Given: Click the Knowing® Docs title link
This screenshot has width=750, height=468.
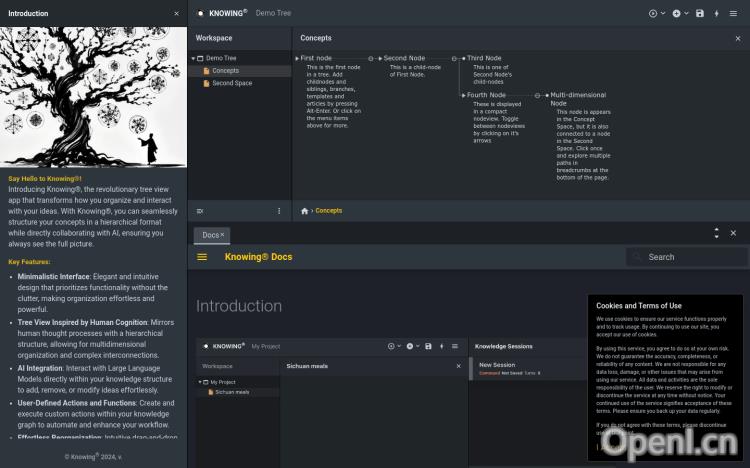Looking at the screenshot, I should click(258, 257).
